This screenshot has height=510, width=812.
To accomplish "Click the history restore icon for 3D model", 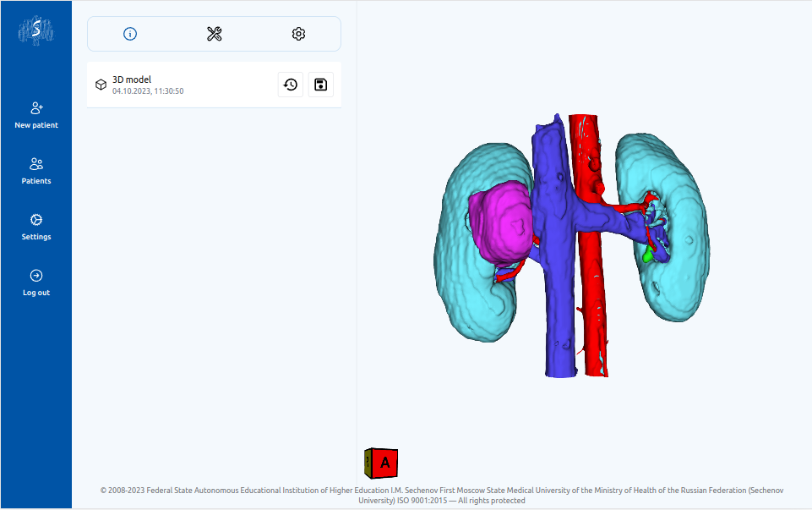I will click(x=290, y=85).
